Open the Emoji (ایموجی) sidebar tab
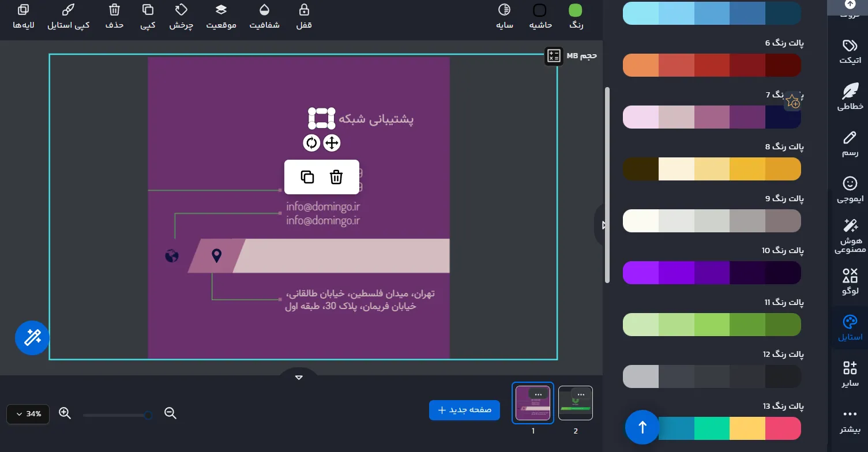The width and height of the screenshot is (868, 452). pyautogui.click(x=850, y=190)
